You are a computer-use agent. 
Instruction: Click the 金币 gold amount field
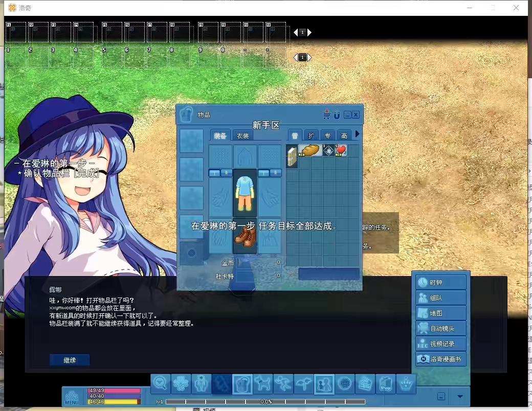[x=258, y=262]
